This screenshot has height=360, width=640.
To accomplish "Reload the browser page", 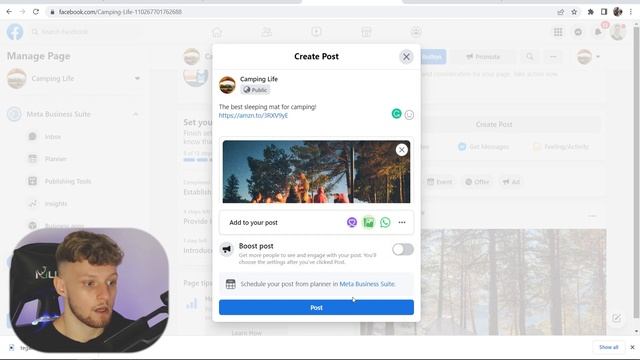I will (x=36, y=12).
